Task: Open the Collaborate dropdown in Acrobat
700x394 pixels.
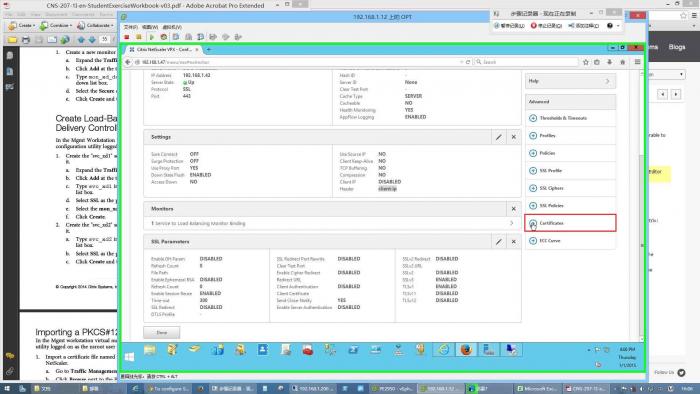Action: coord(95,26)
